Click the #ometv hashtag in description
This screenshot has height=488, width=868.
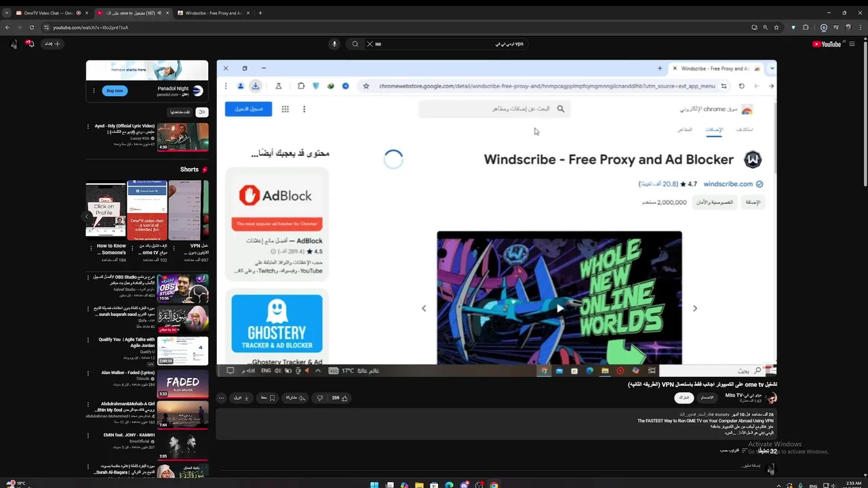coord(722,415)
